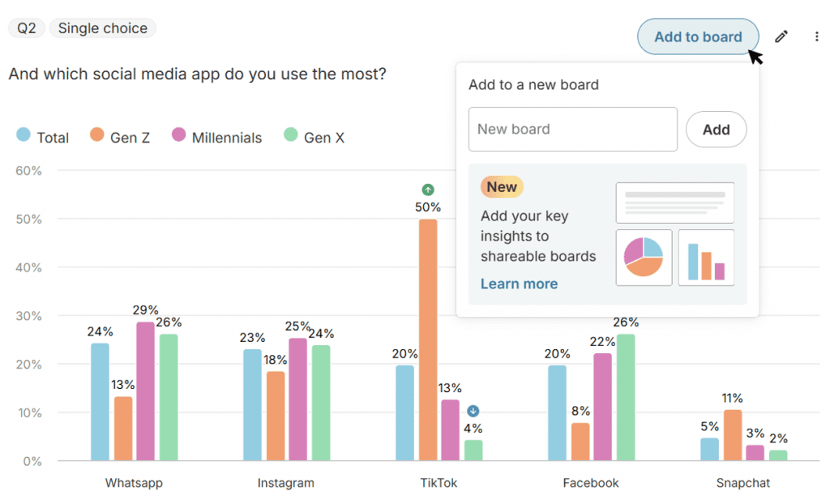
Task: Open the Learn more link
Action: 519,284
